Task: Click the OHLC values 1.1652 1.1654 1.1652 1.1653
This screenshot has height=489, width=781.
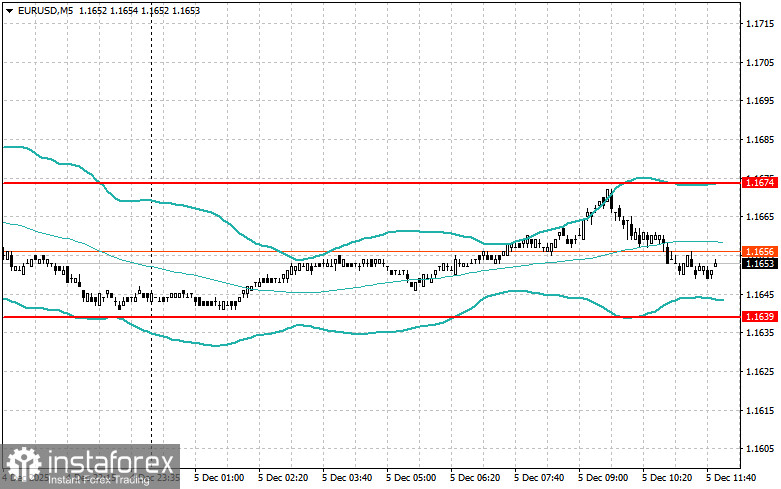Action: [x=139, y=10]
